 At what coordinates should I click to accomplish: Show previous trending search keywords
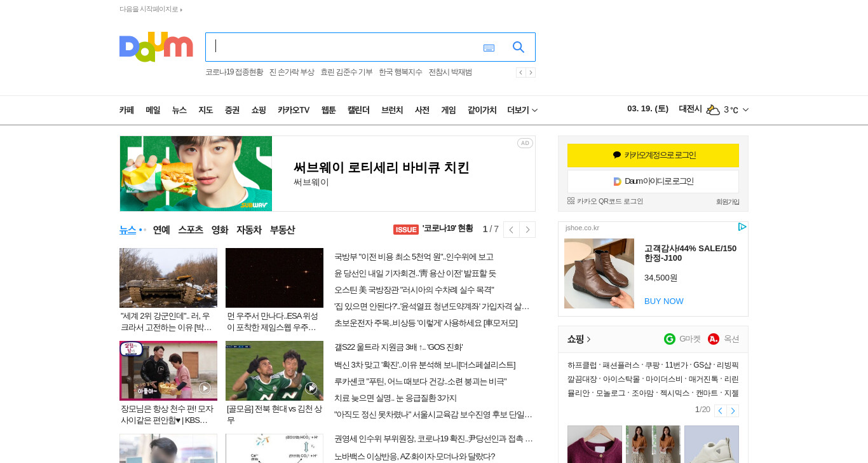pyautogui.click(x=520, y=73)
